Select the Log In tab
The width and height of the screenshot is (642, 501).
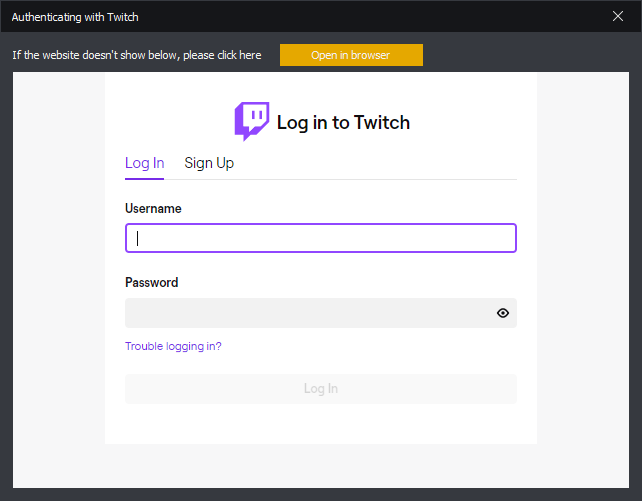145,163
